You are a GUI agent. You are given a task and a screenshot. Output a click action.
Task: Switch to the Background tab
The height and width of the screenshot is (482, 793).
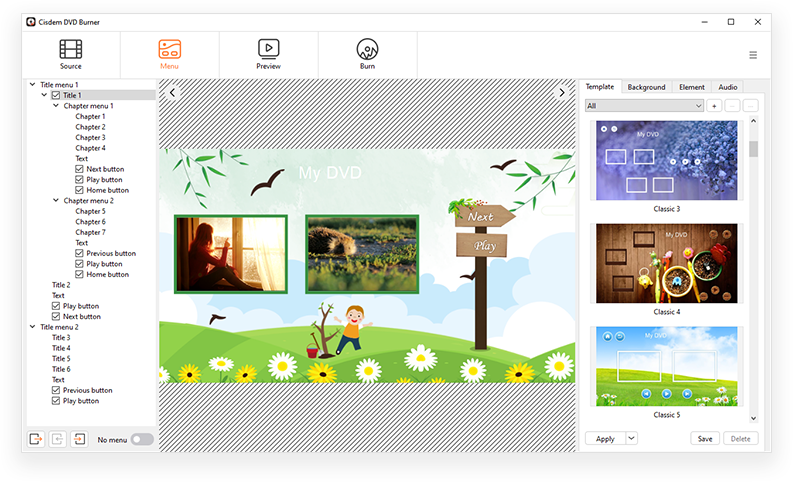[646, 87]
